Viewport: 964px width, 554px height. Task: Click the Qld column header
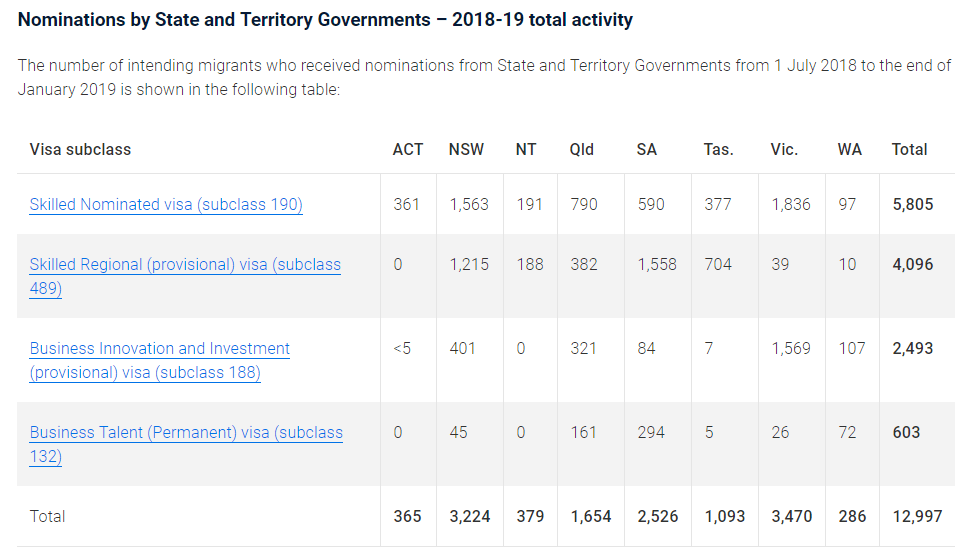pyautogui.click(x=582, y=150)
